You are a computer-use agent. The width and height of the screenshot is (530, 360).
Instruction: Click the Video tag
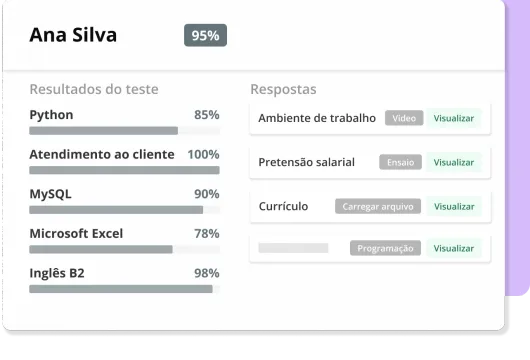click(404, 118)
